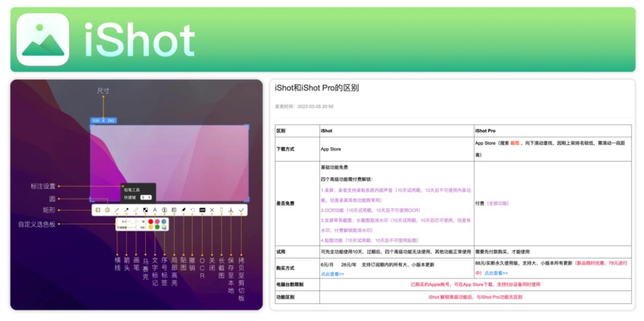Image resolution: width=644 pixels, height=321 pixels.
Task: Activate the local highlight tool
Action: pyautogui.click(x=174, y=210)
